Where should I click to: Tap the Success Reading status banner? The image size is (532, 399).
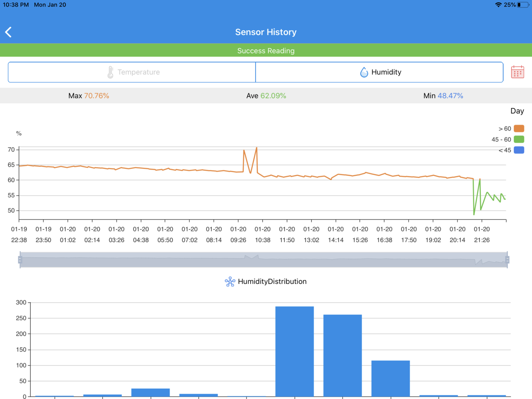(266, 51)
